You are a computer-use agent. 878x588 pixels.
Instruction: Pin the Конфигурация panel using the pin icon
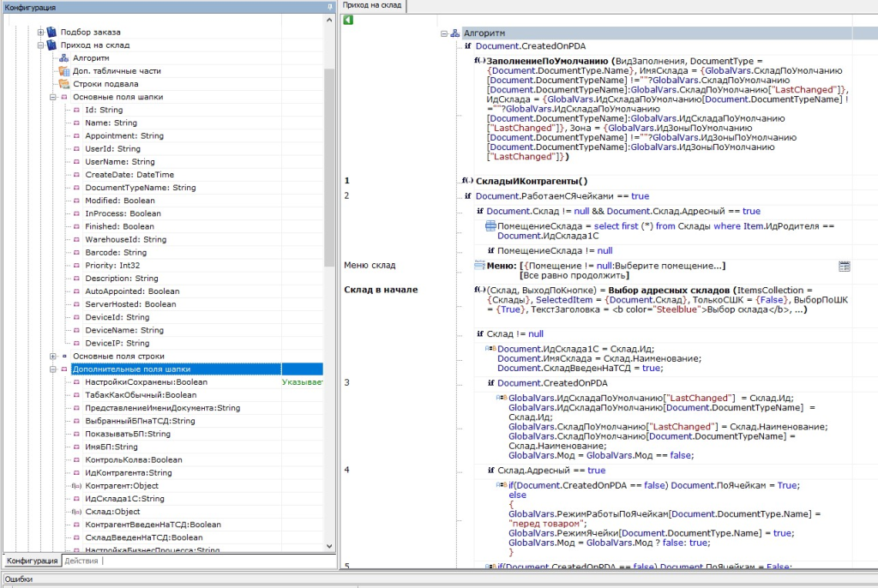[x=330, y=7]
